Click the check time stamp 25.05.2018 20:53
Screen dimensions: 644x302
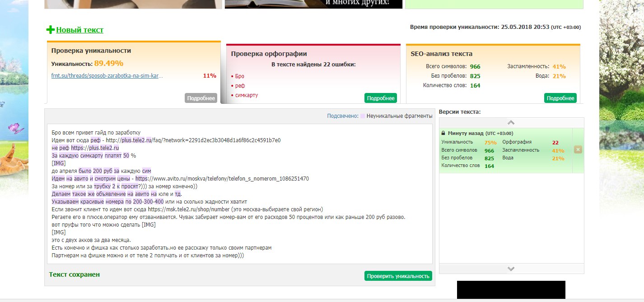tap(525, 27)
